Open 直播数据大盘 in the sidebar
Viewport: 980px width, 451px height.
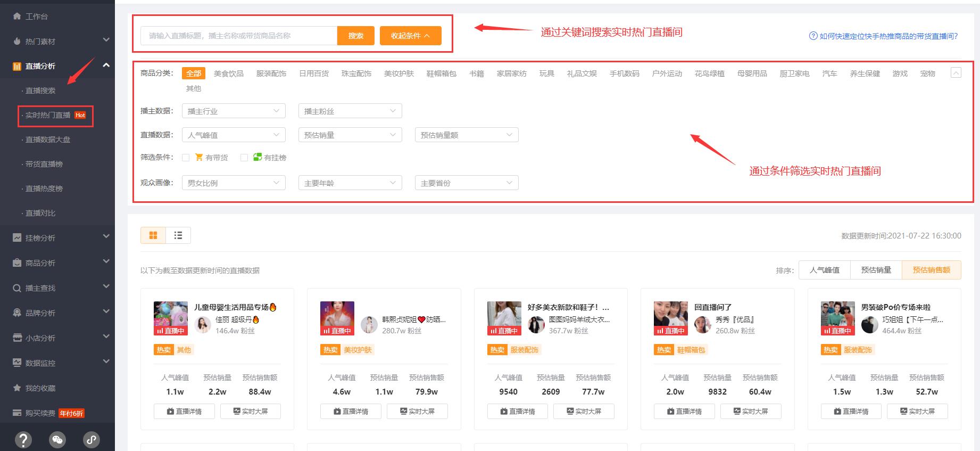48,140
